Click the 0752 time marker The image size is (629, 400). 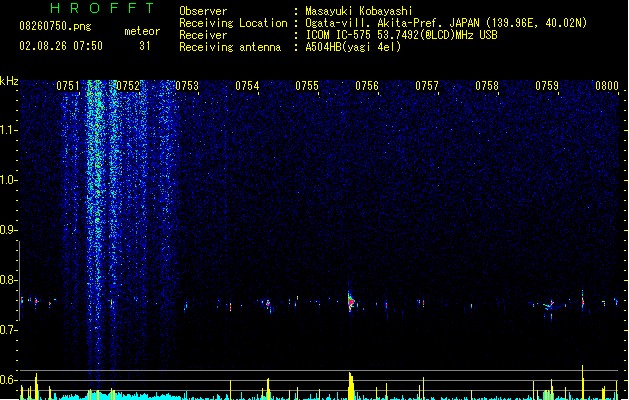click(x=128, y=86)
